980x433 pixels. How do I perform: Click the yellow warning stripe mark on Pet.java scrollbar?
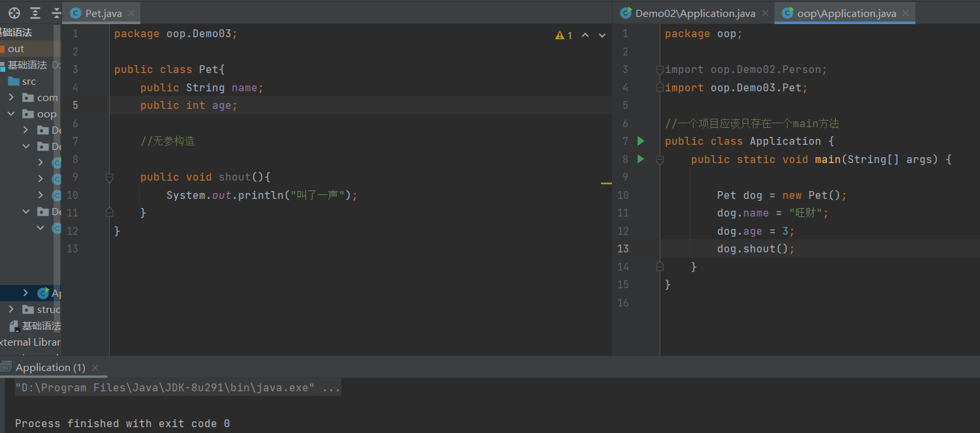click(606, 184)
